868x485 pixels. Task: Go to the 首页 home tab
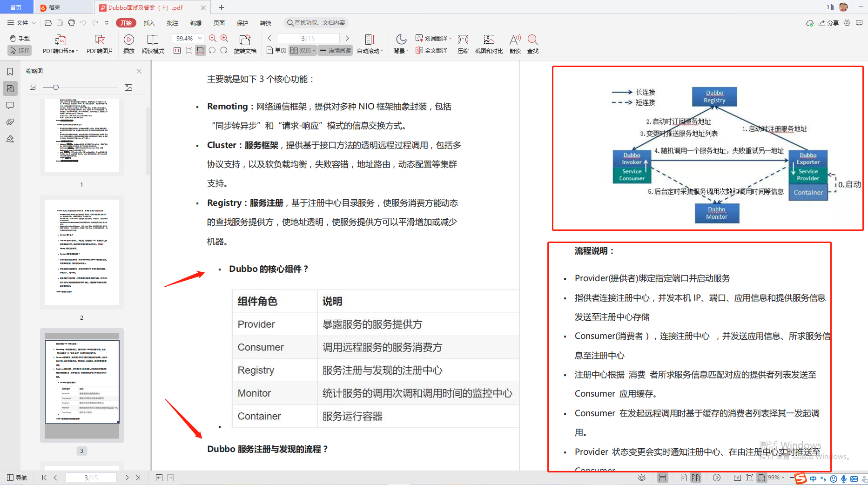pos(16,7)
